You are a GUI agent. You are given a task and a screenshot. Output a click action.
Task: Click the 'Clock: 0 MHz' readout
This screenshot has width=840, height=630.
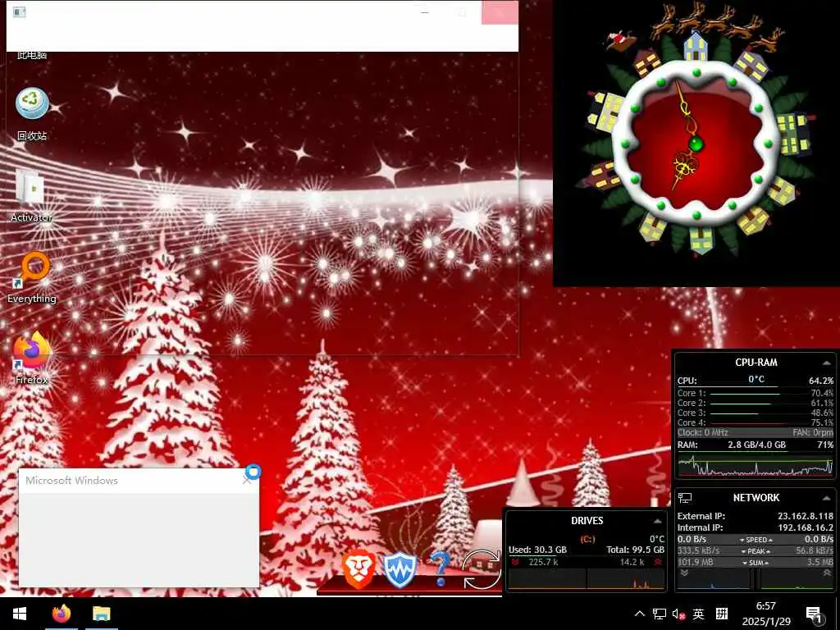pos(702,432)
